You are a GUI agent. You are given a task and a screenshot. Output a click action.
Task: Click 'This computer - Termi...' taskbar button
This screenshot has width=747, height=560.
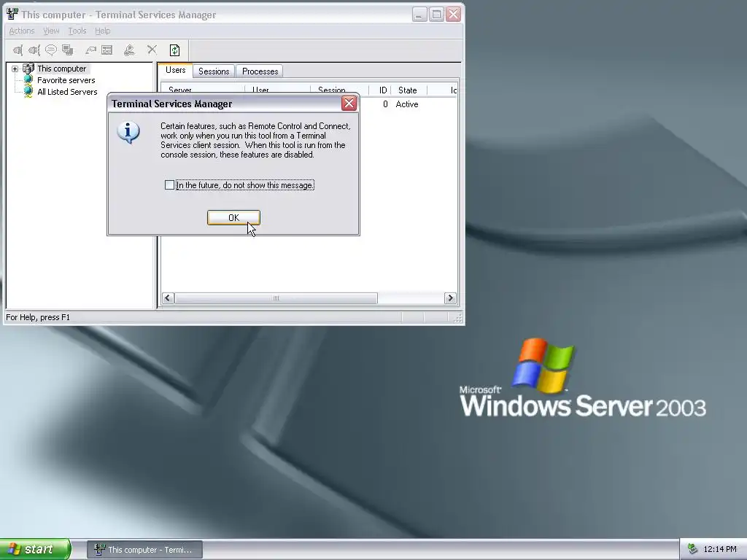(x=145, y=550)
